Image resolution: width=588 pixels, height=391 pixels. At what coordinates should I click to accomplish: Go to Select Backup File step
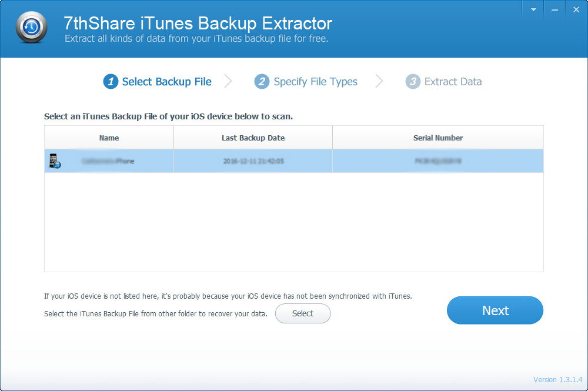[158, 81]
